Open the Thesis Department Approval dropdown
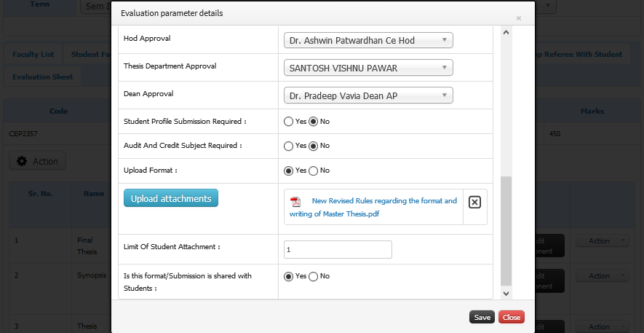Image resolution: width=644 pixels, height=333 pixels. click(368, 68)
